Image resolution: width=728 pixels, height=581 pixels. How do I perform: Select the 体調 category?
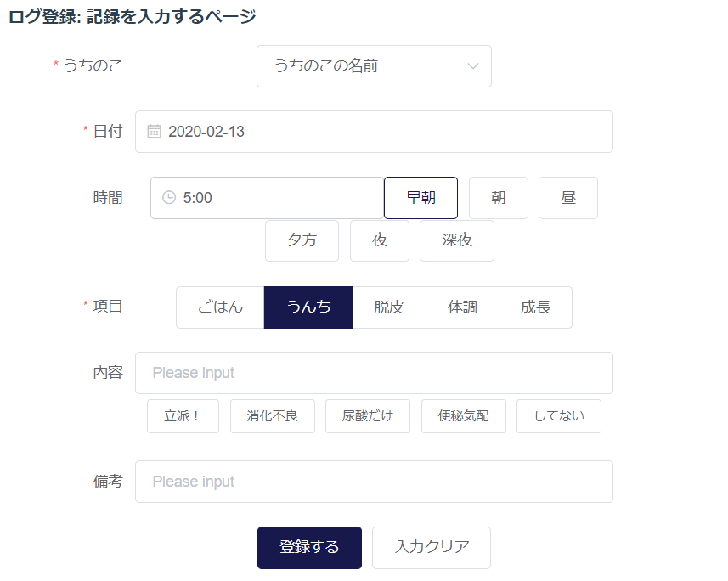[462, 307]
